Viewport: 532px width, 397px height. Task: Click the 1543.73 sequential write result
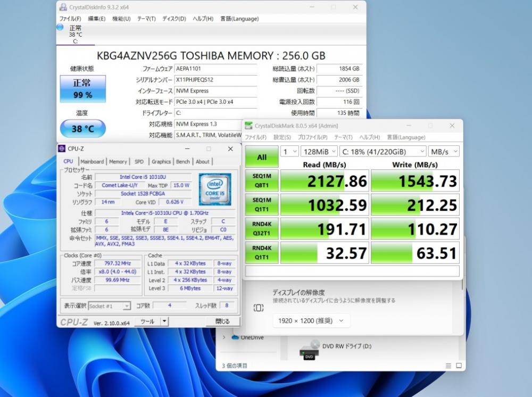415,181
